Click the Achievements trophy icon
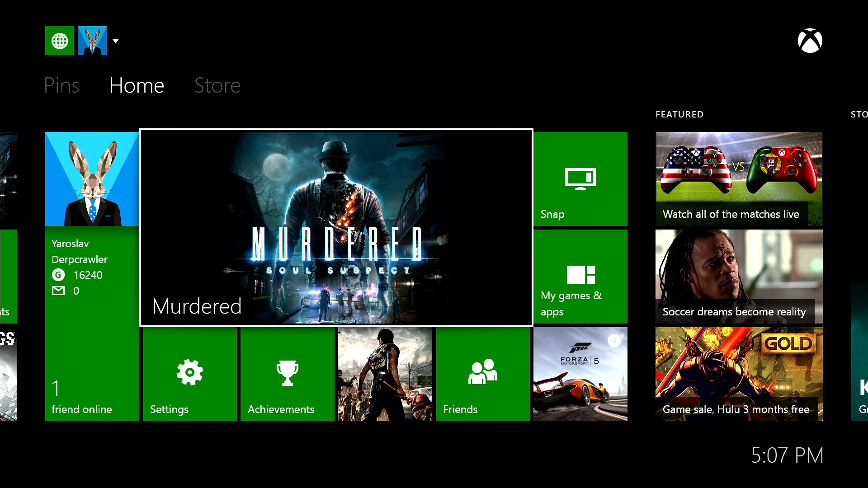This screenshot has width=868, height=488. tap(288, 373)
